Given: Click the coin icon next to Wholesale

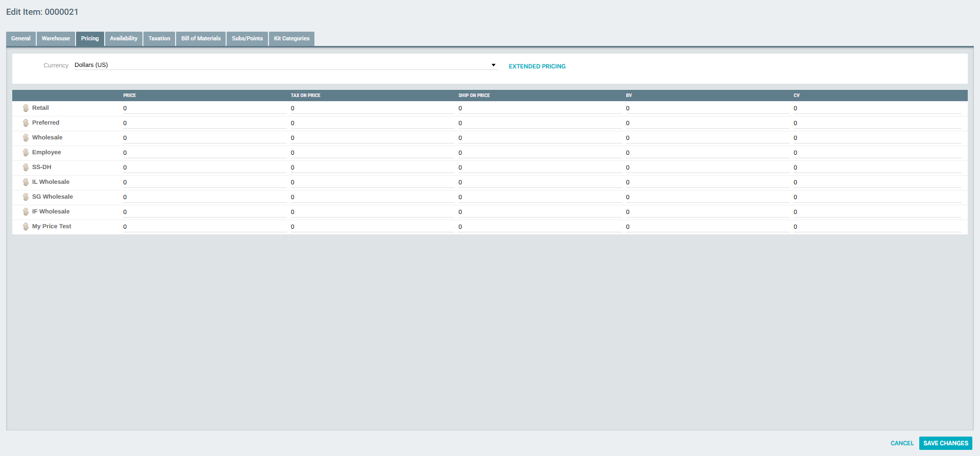Looking at the screenshot, I should click(26, 138).
